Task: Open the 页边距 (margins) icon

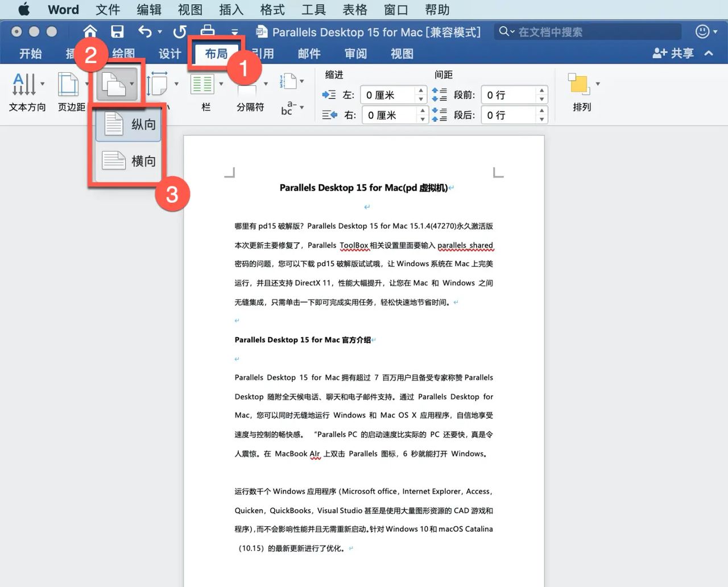Action: (x=67, y=85)
